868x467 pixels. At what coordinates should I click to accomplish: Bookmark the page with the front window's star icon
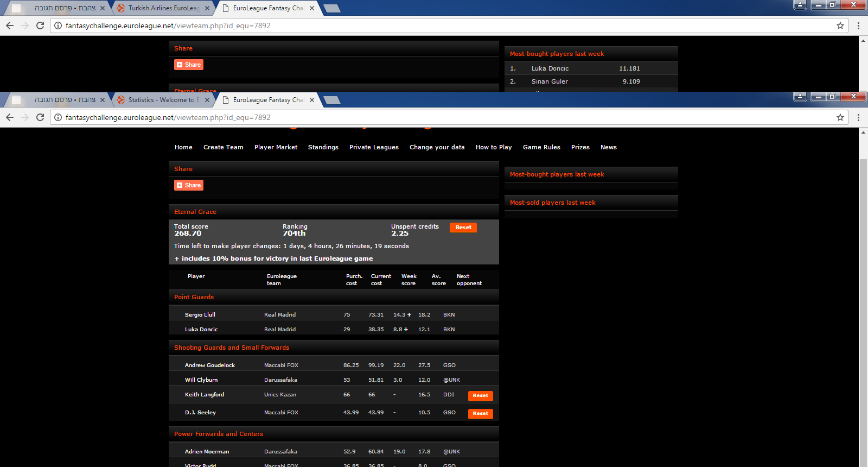coord(840,117)
